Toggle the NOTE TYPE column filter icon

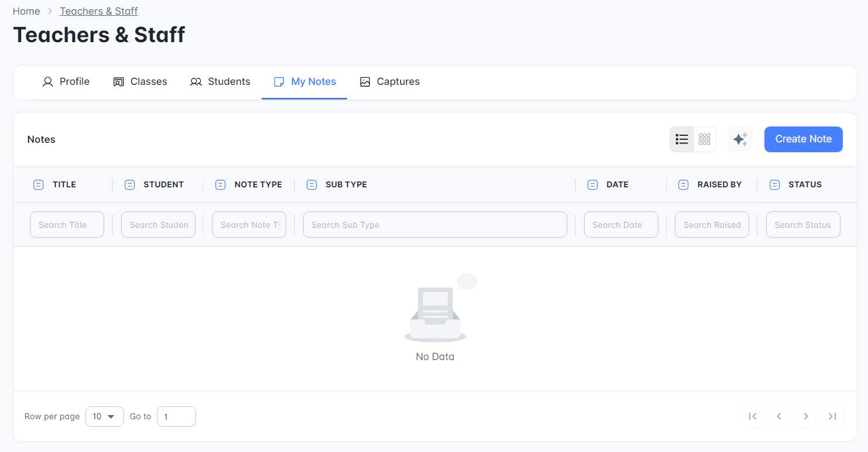pos(220,184)
